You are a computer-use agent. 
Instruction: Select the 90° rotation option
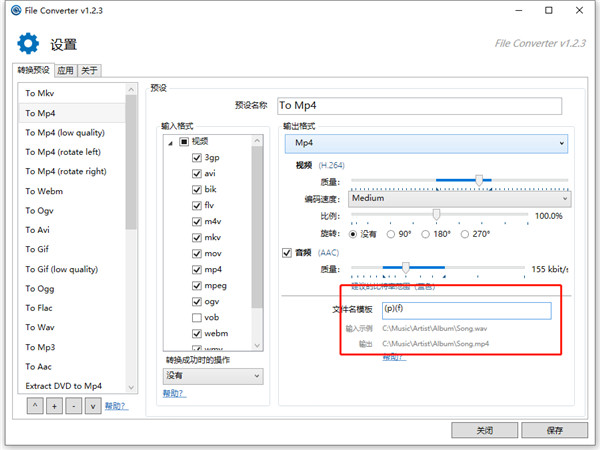click(x=391, y=234)
